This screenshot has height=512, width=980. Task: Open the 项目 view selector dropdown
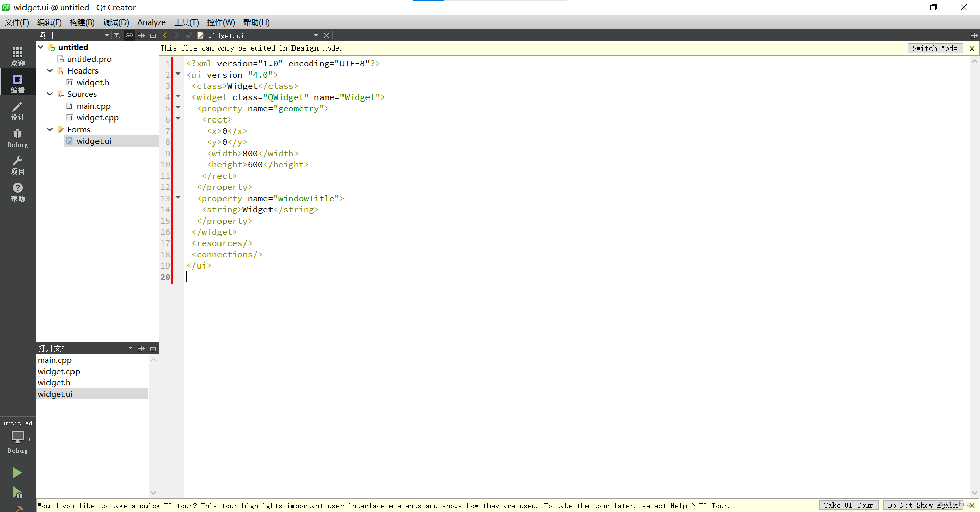point(74,35)
